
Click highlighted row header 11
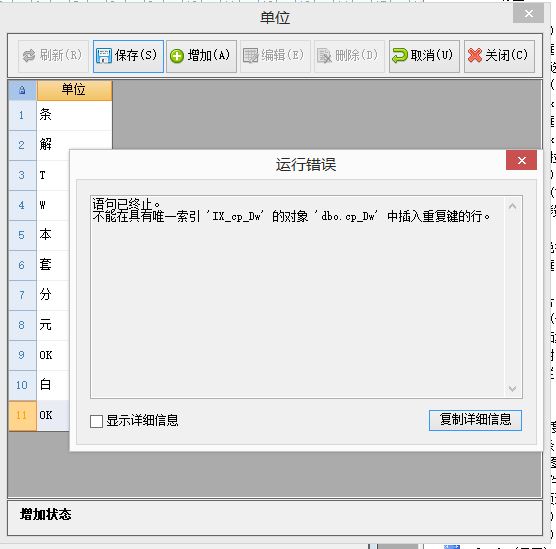coord(22,416)
